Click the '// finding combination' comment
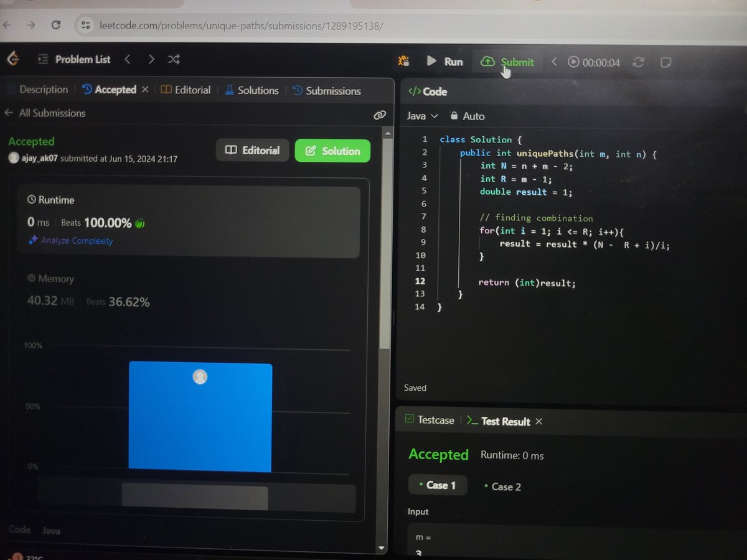747x560 pixels. point(536,218)
